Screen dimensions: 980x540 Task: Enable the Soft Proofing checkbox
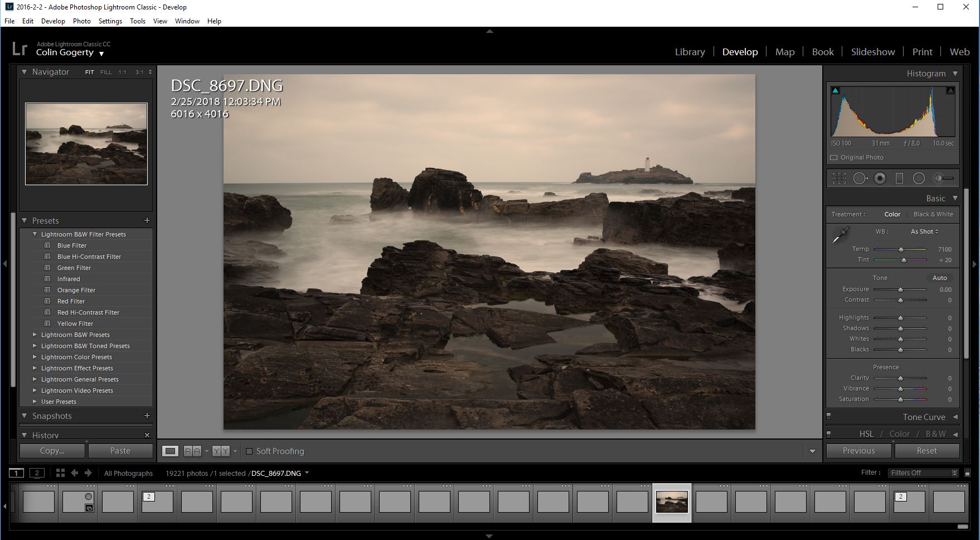click(249, 451)
